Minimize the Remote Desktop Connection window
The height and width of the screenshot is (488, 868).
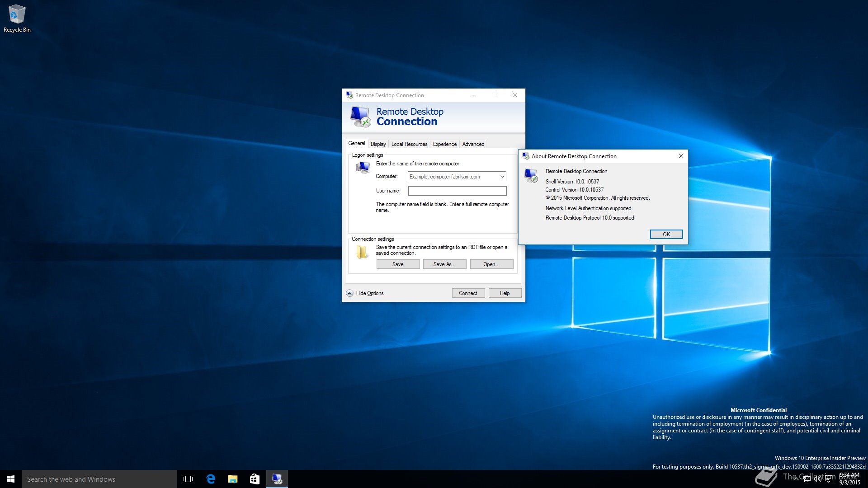coord(473,95)
